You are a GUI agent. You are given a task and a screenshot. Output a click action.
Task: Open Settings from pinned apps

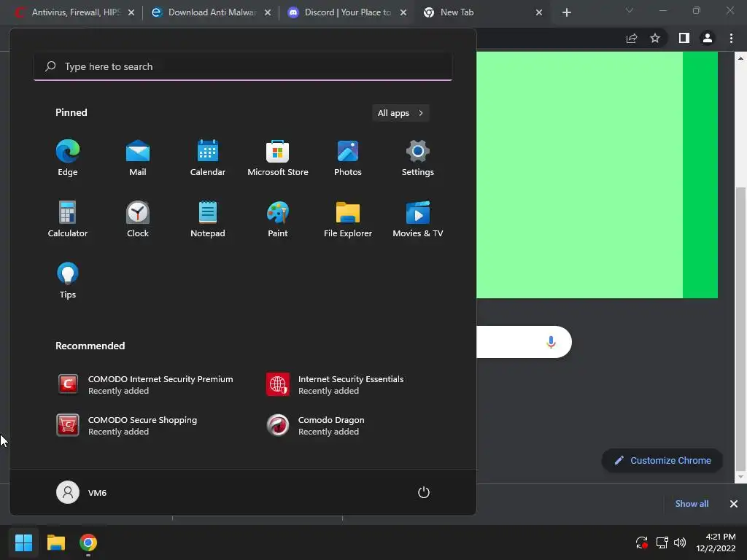418,158
